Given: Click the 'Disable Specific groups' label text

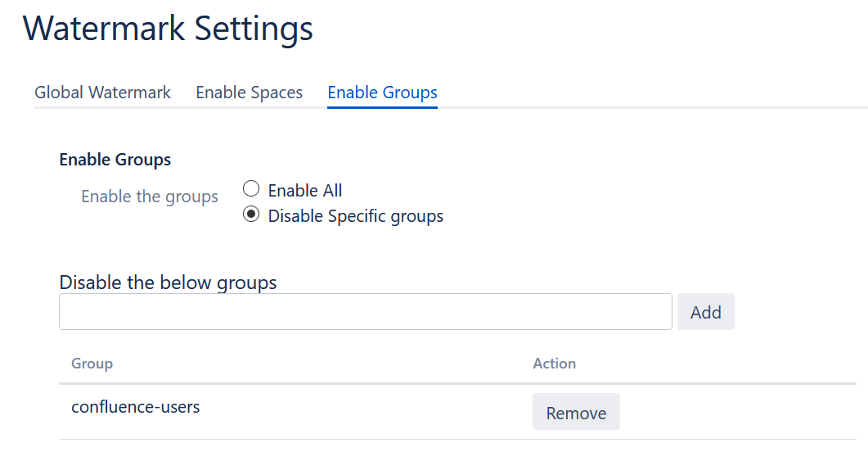Looking at the screenshot, I should click(x=356, y=215).
